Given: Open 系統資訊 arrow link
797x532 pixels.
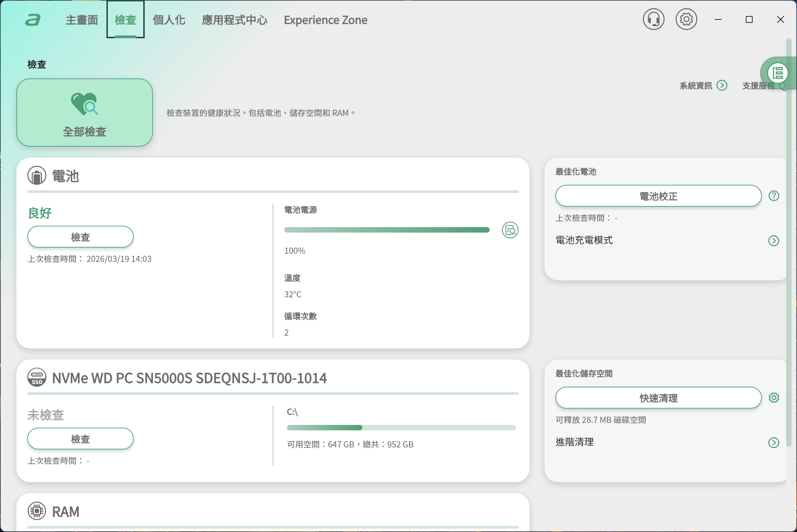Looking at the screenshot, I should [722, 85].
